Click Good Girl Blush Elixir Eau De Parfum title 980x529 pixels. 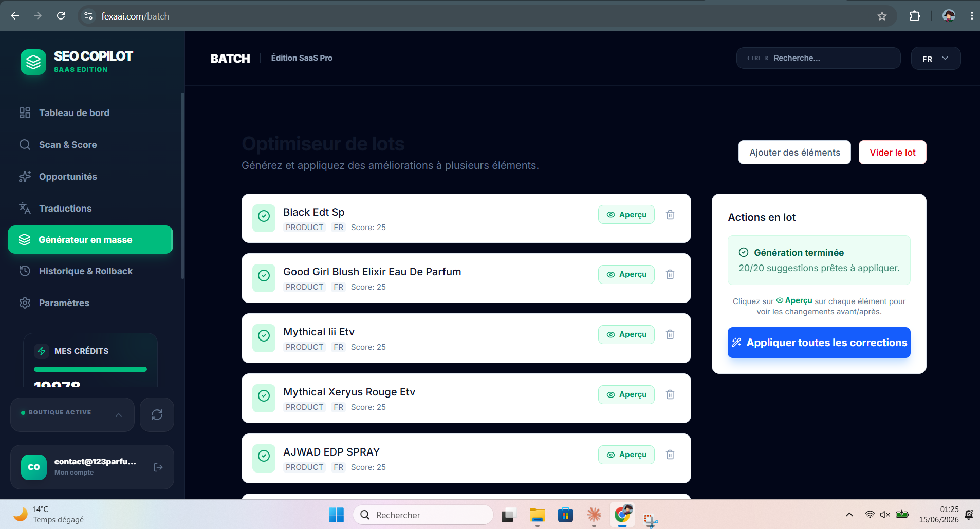[x=372, y=272]
